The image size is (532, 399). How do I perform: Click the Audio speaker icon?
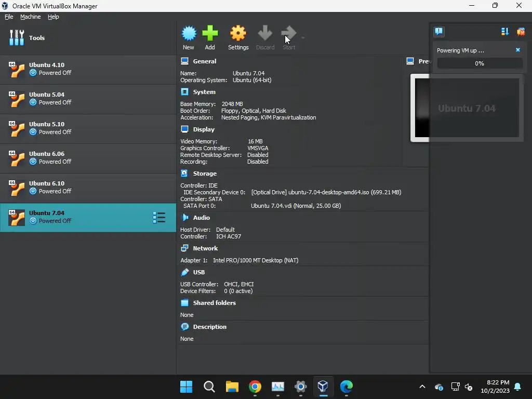click(x=185, y=218)
